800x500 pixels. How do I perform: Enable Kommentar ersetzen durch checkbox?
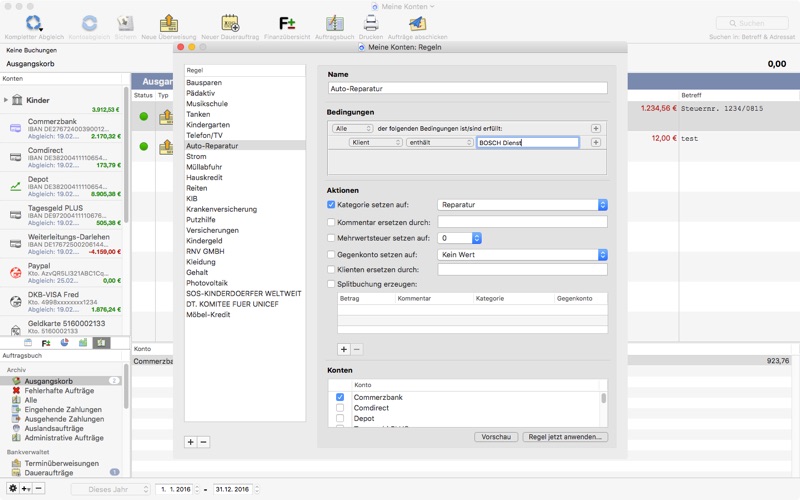pos(331,222)
